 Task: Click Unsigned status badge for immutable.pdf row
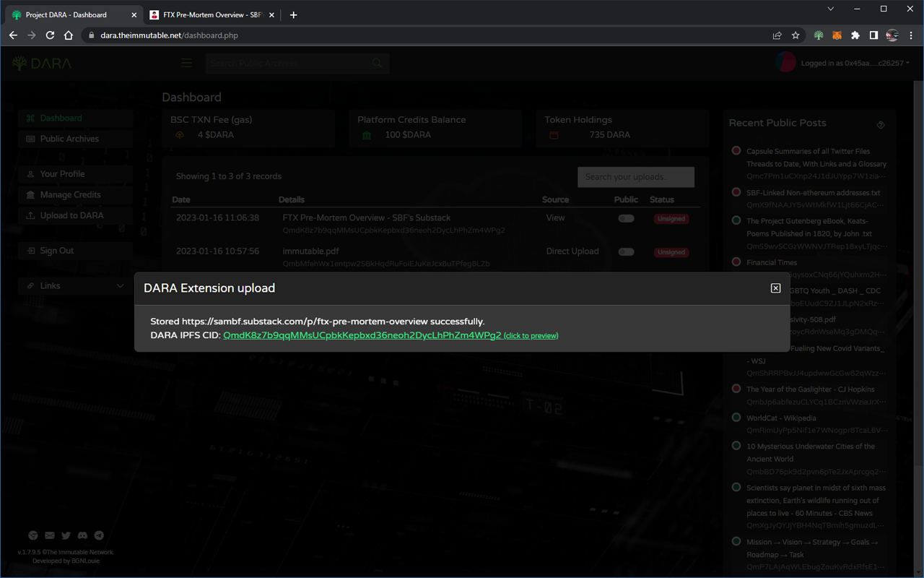[671, 252]
